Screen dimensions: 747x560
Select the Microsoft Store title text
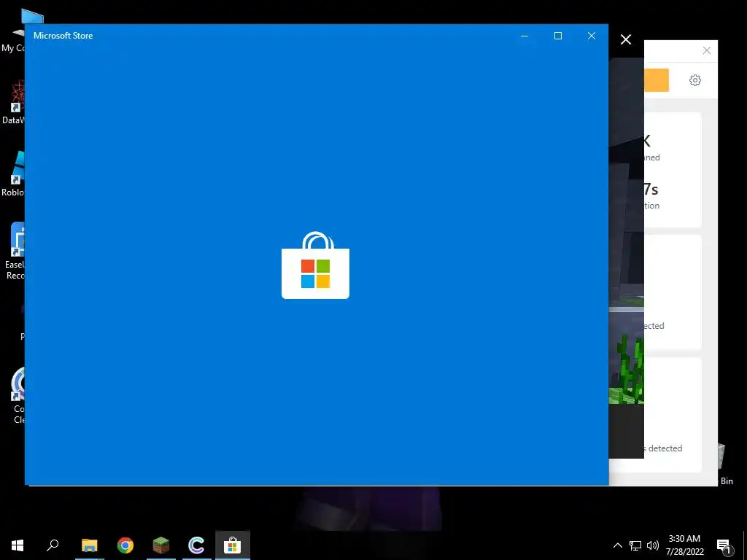click(63, 36)
